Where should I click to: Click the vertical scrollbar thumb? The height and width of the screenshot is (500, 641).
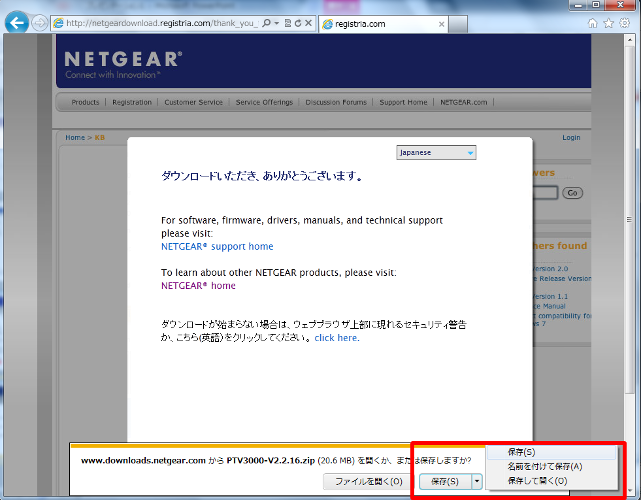tap(629, 220)
